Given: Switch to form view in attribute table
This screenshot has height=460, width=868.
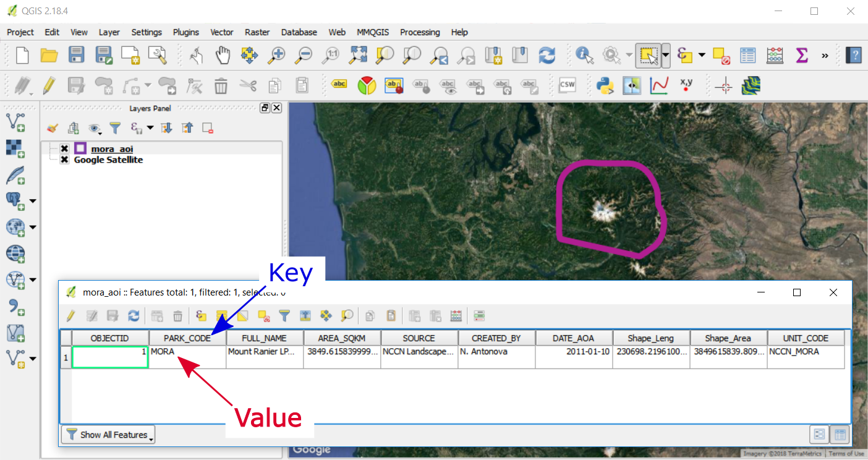Looking at the screenshot, I should tap(820, 435).
